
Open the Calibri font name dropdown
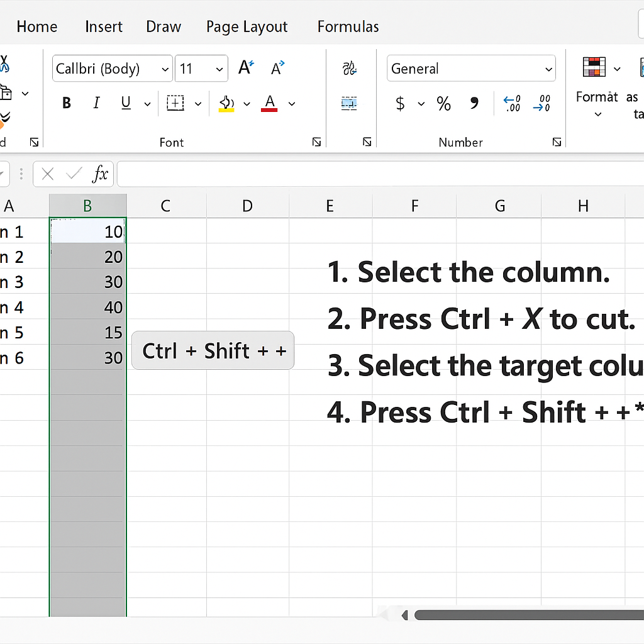point(165,69)
